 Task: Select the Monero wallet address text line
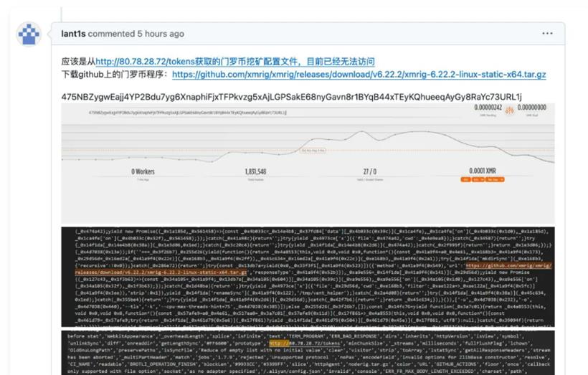[x=291, y=97]
